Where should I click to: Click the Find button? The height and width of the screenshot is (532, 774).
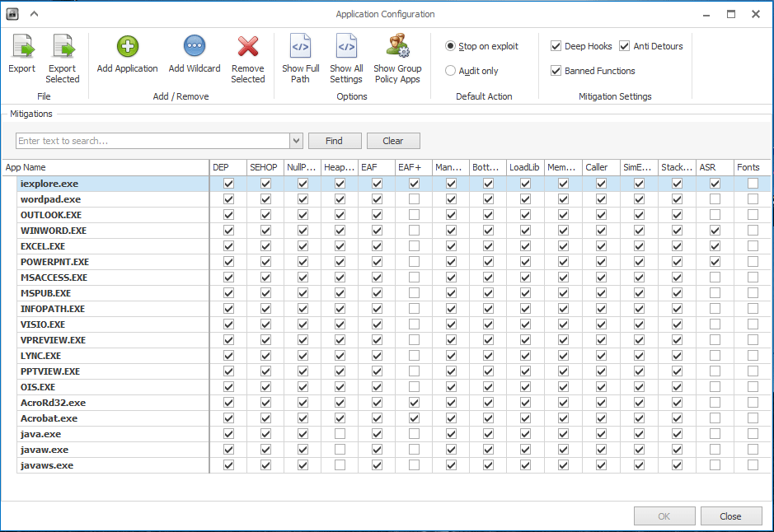[x=334, y=141]
